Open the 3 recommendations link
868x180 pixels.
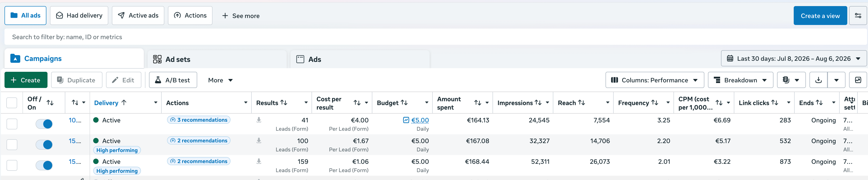(199, 120)
